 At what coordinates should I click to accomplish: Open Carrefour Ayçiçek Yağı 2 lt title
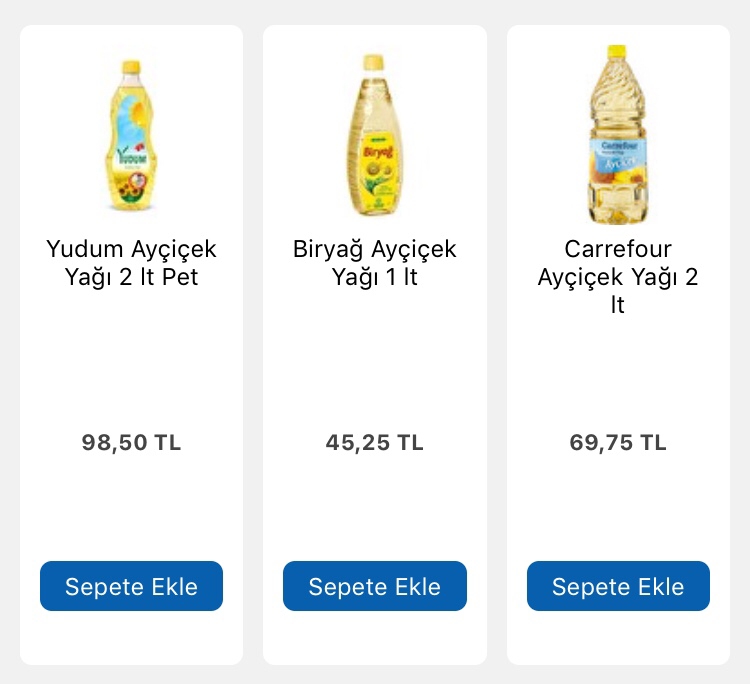618,276
